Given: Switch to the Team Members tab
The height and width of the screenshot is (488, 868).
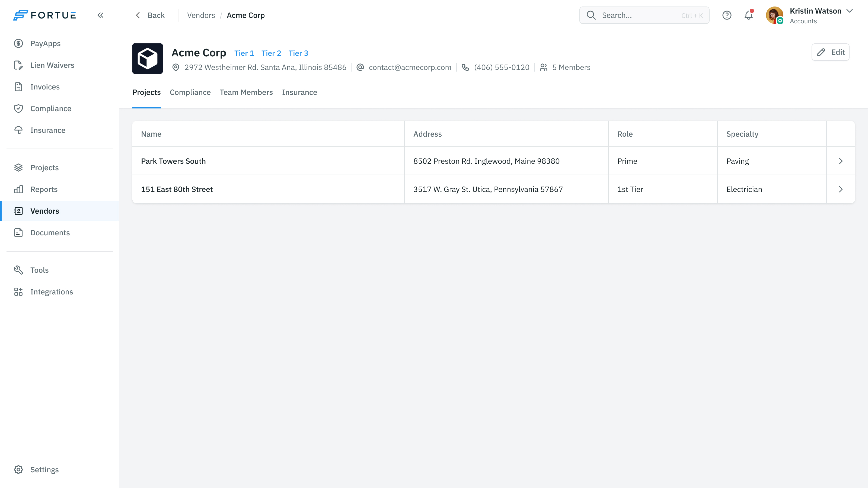Looking at the screenshot, I should click(246, 92).
